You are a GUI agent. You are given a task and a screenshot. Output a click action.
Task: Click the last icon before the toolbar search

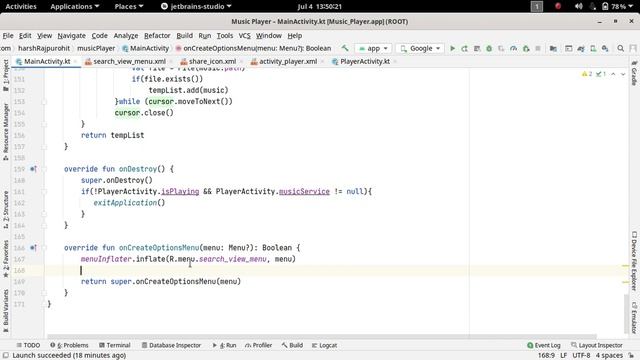click(605, 48)
